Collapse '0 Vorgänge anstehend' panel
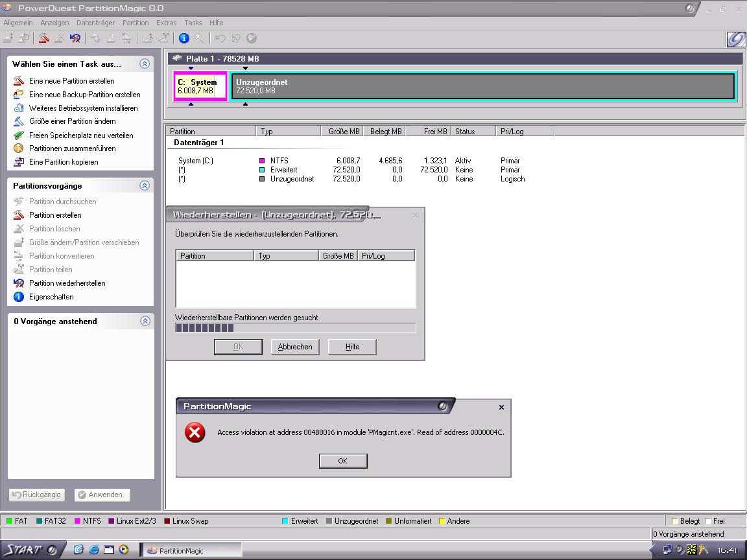This screenshot has height=560, width=747. tap(145, 321)
